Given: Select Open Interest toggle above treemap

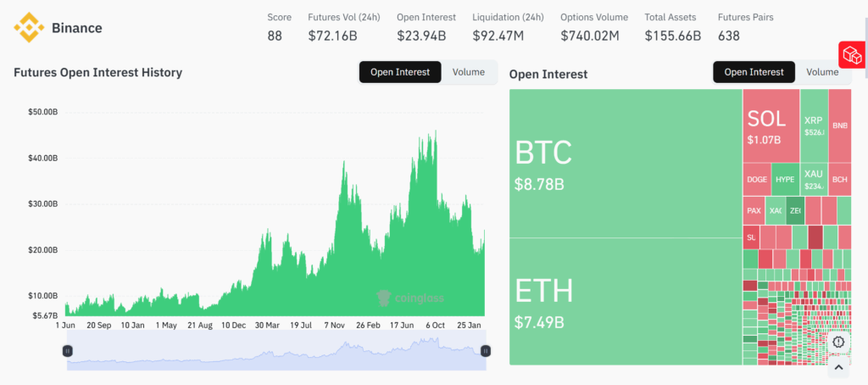Looking at the screenshot, I should (754, 72).
